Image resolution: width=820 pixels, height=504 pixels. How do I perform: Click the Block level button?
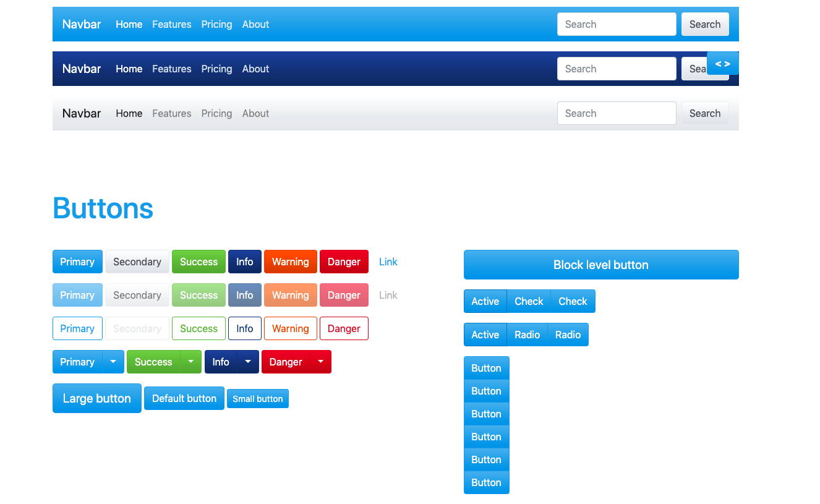(x=601, y=265)
